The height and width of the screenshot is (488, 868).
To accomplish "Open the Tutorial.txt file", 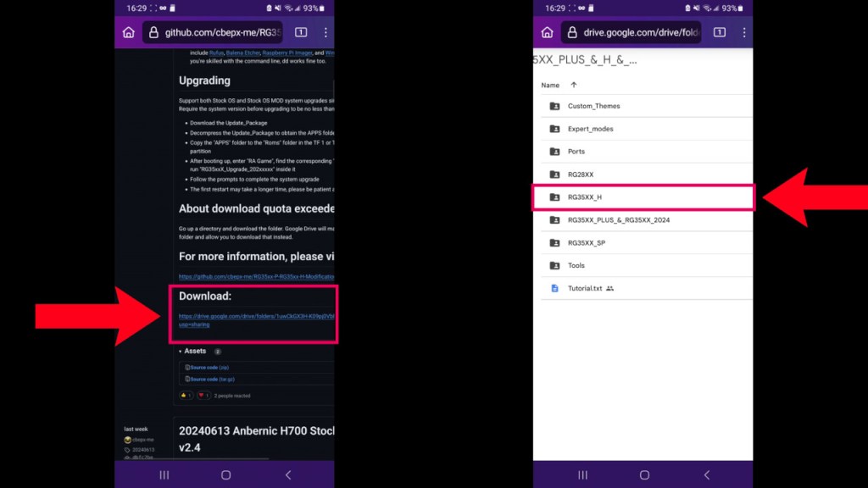I will 584,288.
